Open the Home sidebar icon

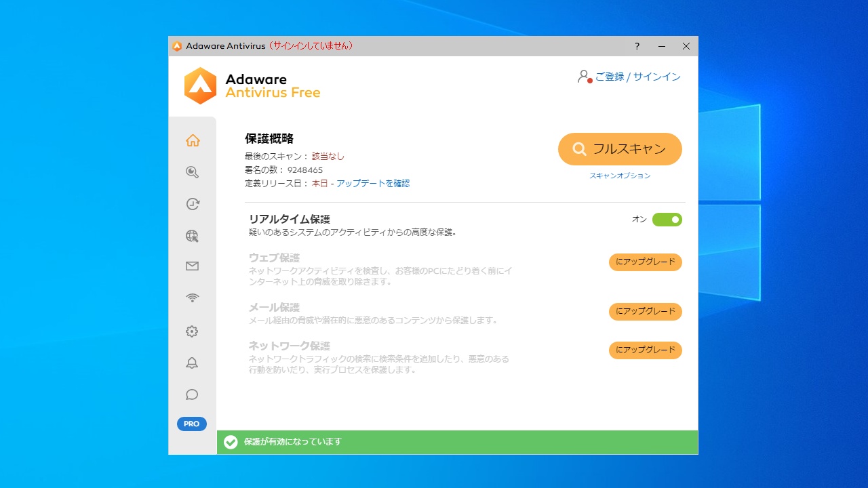[x=193, y=140]
